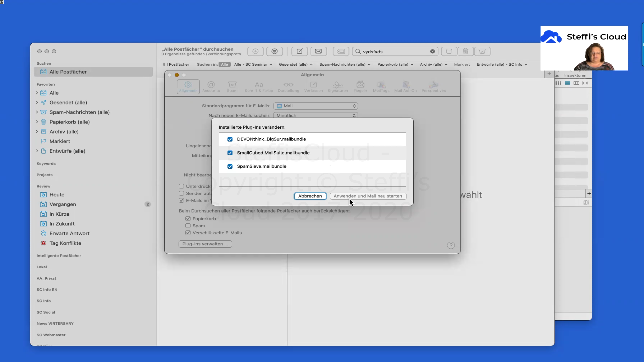644x362 pixels.
Task: Uncheck DEVONthink_BigSur.mailbundle plug-in
Action: tap(230, 139)
